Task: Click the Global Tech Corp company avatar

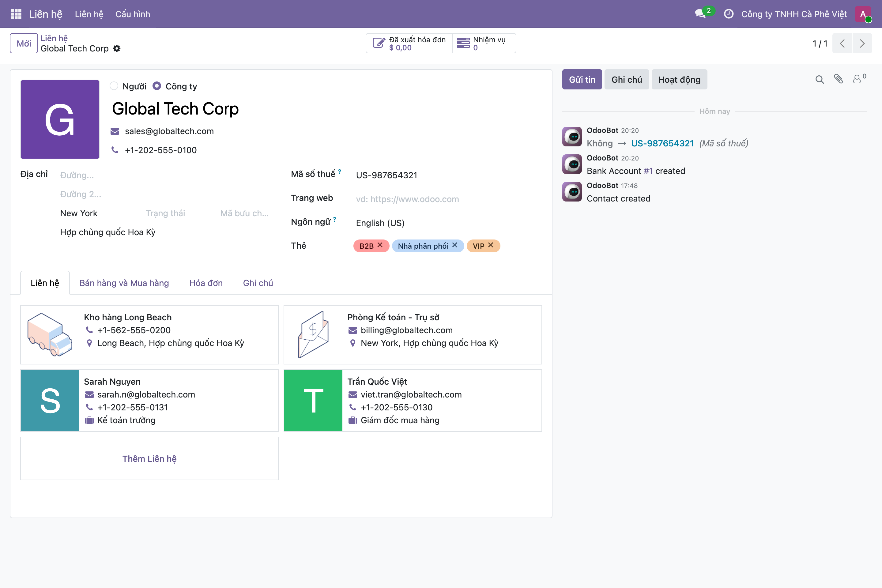Action: [60, 119]
